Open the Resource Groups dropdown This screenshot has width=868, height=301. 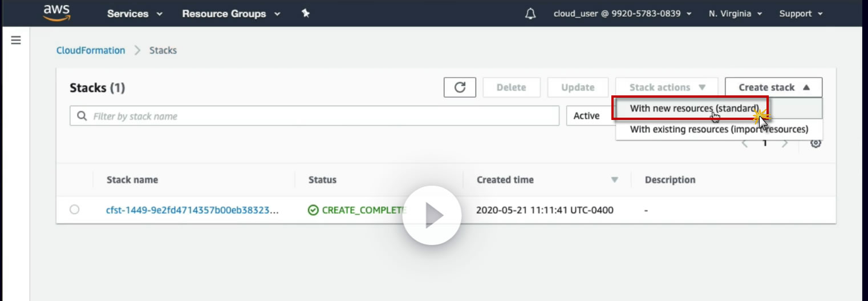click(231, 14)
